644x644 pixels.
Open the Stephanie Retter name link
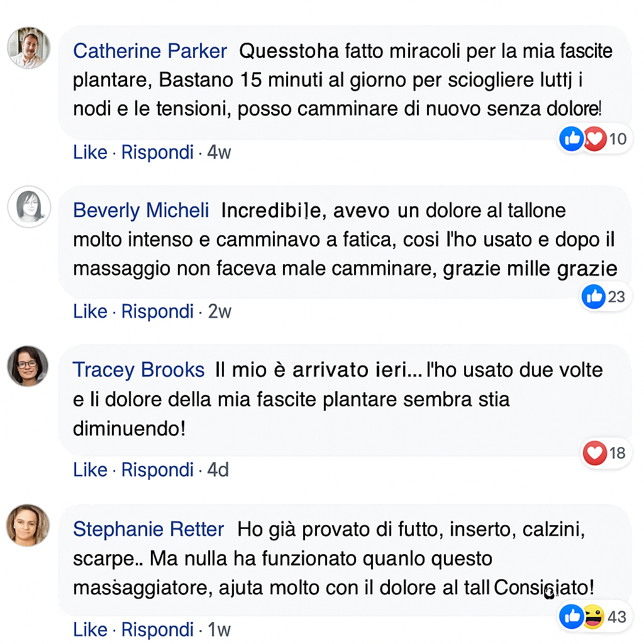[x=148, y=530]
